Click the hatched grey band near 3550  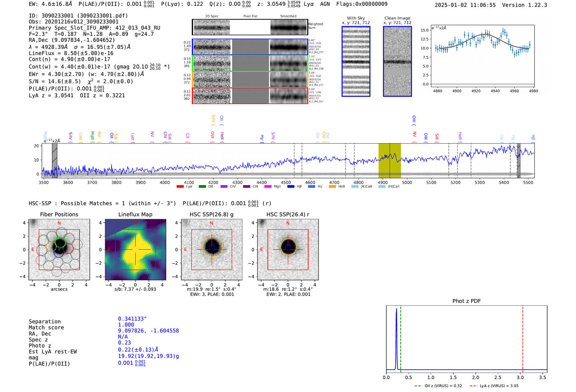pos(54,160)
